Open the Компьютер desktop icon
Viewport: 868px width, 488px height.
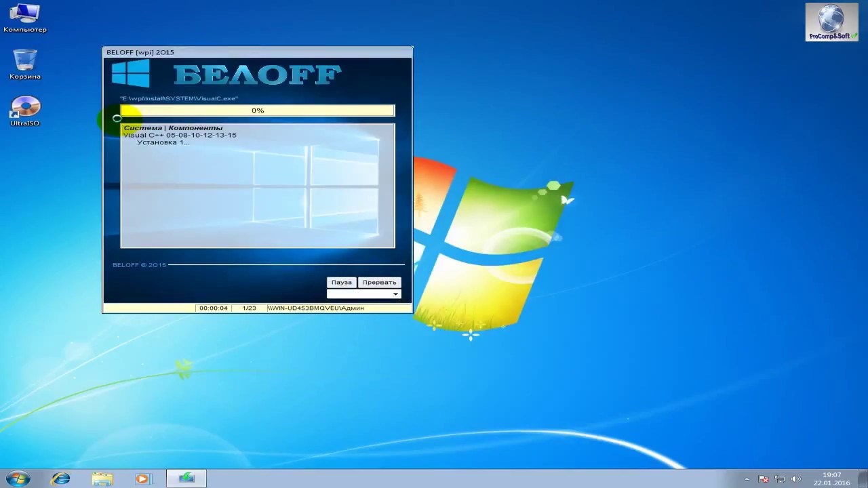point(25,18)
